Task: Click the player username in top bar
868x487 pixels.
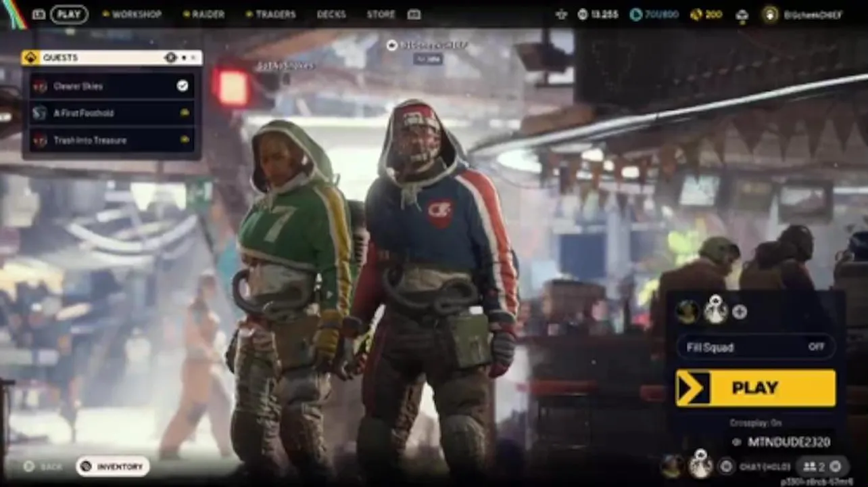Action: click(x=813, y=14)
